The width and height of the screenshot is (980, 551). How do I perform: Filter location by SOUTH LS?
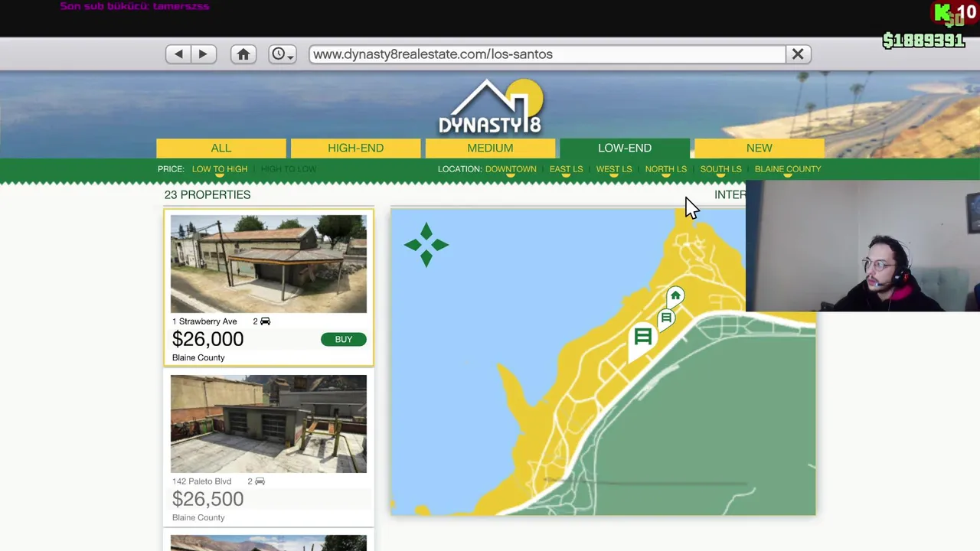[720, 169]
